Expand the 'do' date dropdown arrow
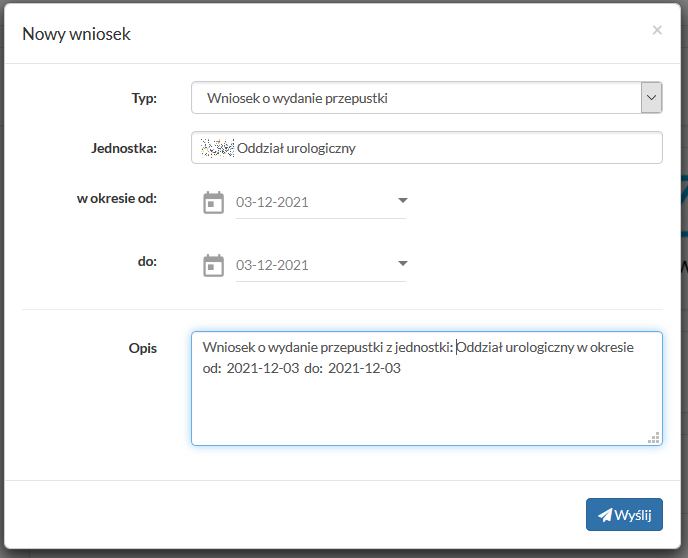The width and height of the screenshot is (688, 558). pos(403,264)
